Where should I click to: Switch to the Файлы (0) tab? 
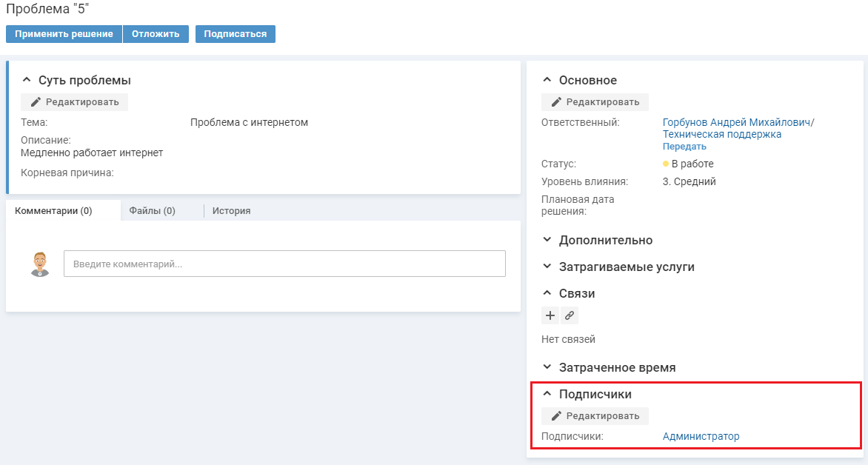point(152,211)
